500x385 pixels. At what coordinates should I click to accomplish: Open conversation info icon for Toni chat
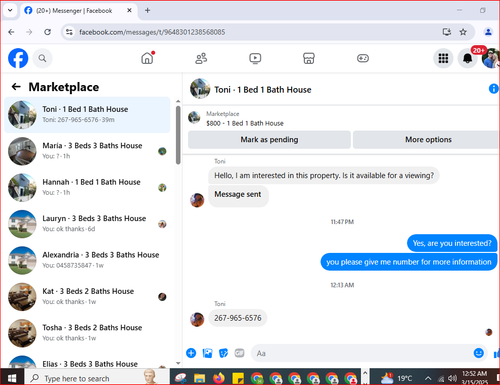coord(493,89)
